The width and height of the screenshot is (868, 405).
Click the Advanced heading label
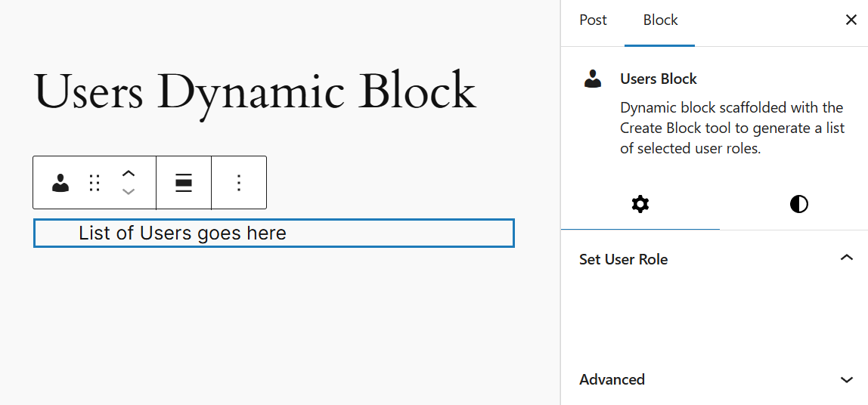[612, 379]
